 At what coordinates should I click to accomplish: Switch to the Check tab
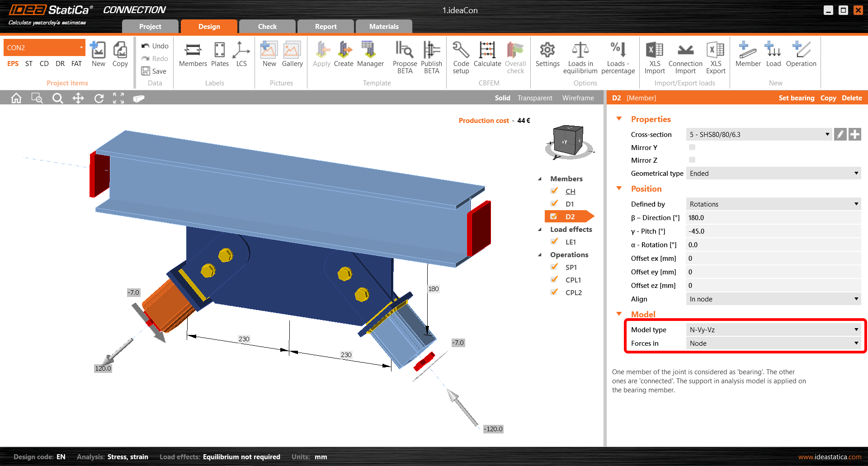[x=267, y=27]
